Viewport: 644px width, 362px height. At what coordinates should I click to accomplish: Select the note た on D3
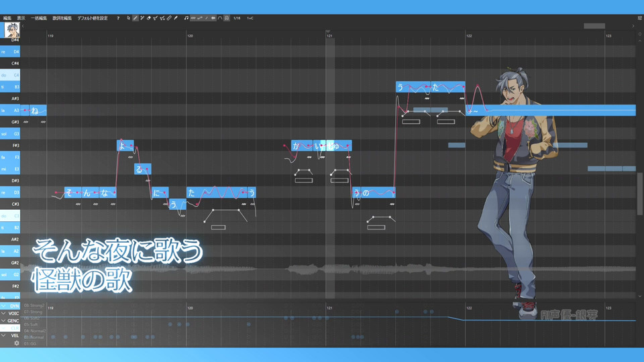[217, 192]
